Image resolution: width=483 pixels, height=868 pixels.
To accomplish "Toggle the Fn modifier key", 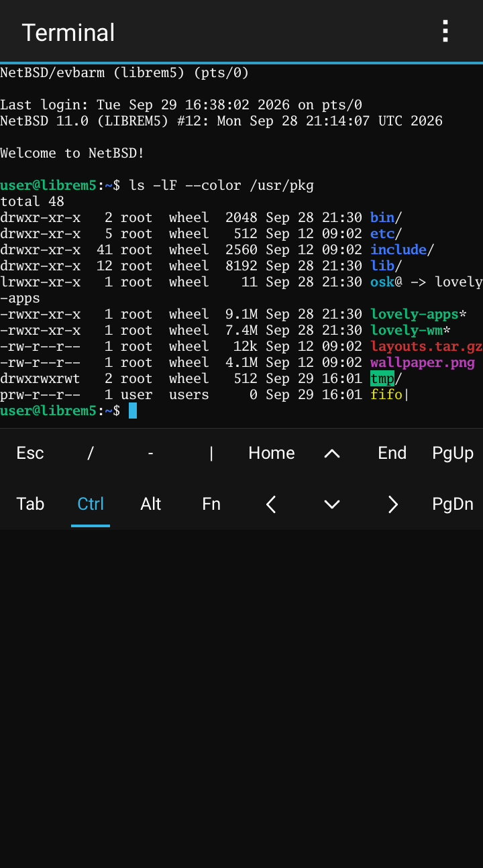I will coord(211,504).
